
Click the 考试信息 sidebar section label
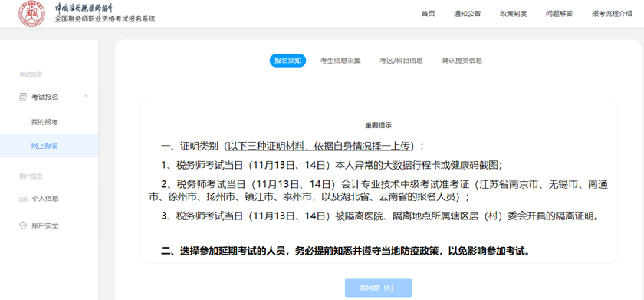coord(31,74)
